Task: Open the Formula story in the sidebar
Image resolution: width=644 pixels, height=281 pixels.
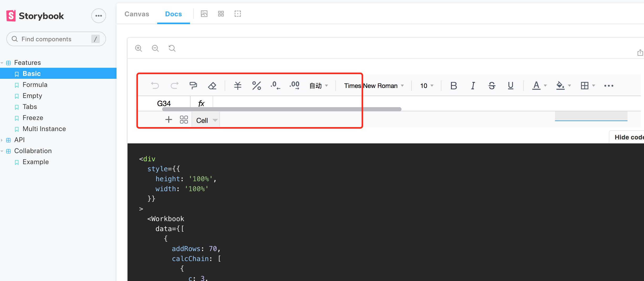Action: 35,85
